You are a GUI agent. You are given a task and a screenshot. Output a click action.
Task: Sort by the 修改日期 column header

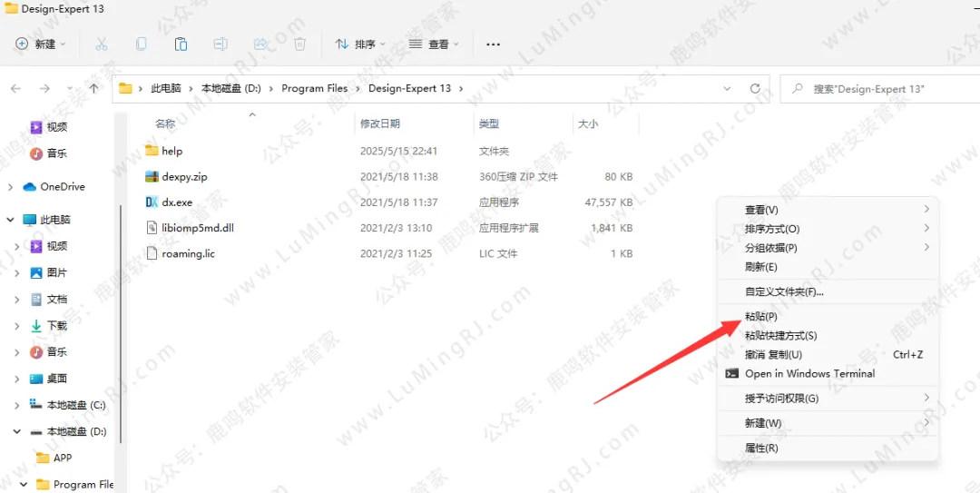click(380, 123)
